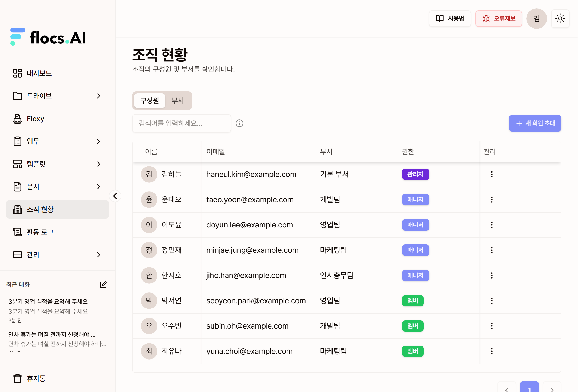Click 김하늘's 관리자 badge
The width and height of the screenshot is (578, 392).
coord(415,174)
